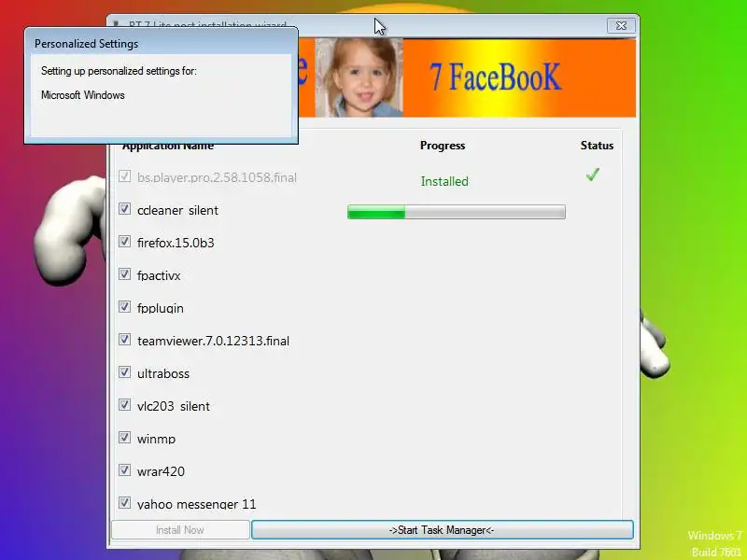This screenshot has height=560, width=747.
Task: Click the ultraboss label
Action: pos(163,374)
